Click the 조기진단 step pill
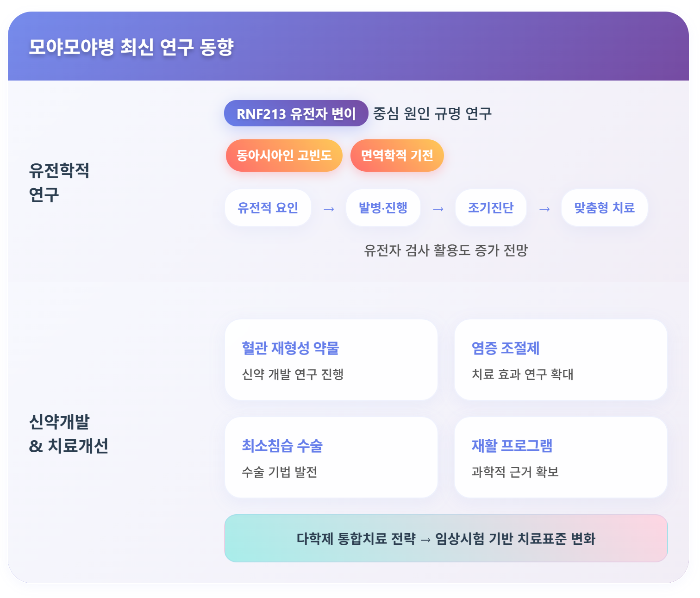Viewport: 700px width, 598px height. pyautogui.click(x=491, y=208)
